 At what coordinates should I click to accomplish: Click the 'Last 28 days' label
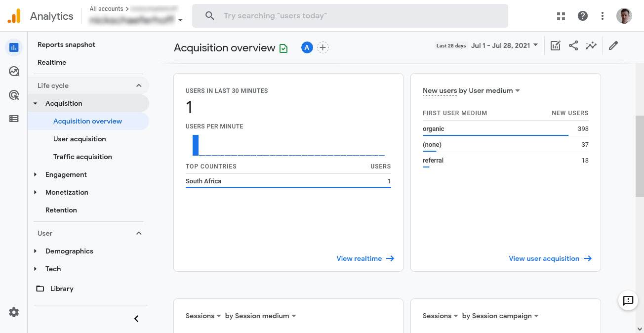pos(451,46)
